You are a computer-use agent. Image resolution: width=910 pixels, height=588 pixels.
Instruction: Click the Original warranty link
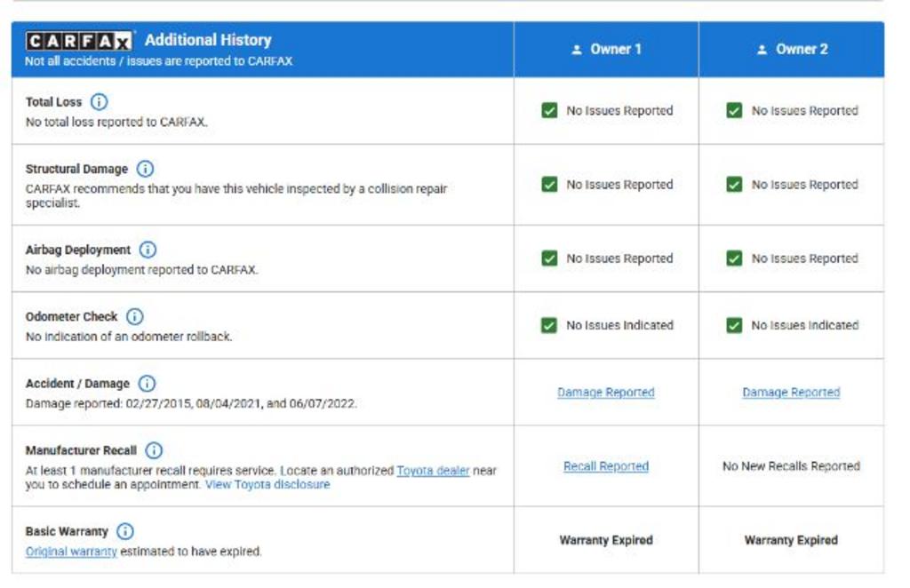(71, 552)
